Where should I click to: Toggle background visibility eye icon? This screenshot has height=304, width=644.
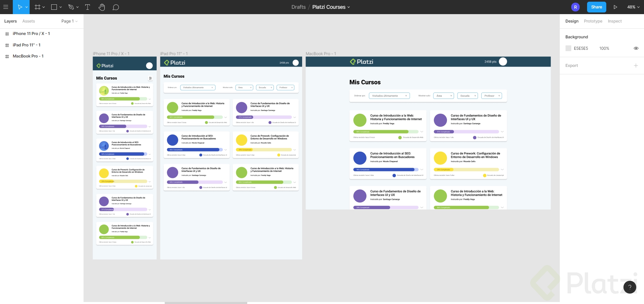(636, 48)
